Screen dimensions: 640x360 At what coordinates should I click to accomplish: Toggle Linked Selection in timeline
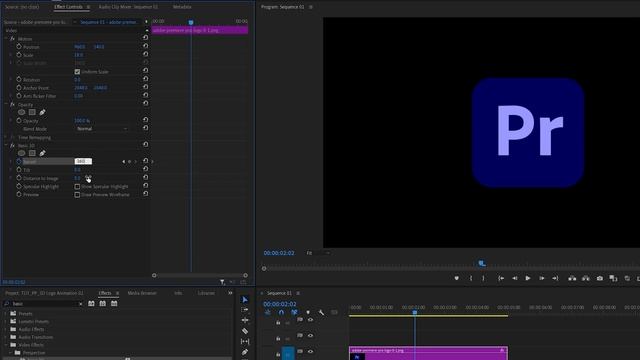pyautogui.click(x=294, y=313)
